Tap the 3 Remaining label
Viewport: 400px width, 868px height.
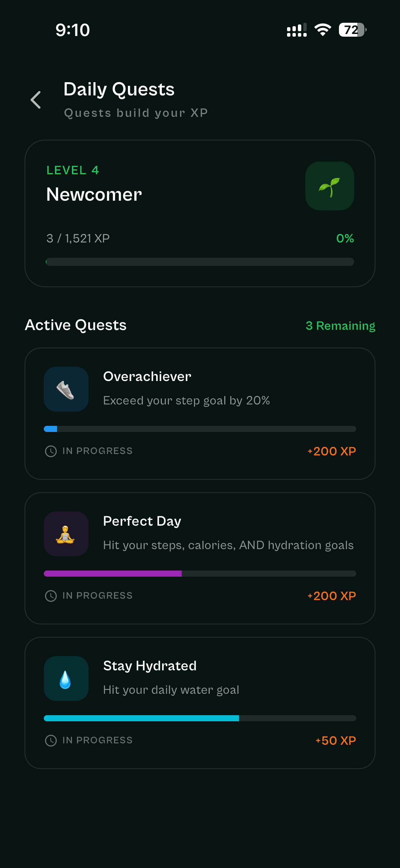pyautogui.click(x=340, y=326)
